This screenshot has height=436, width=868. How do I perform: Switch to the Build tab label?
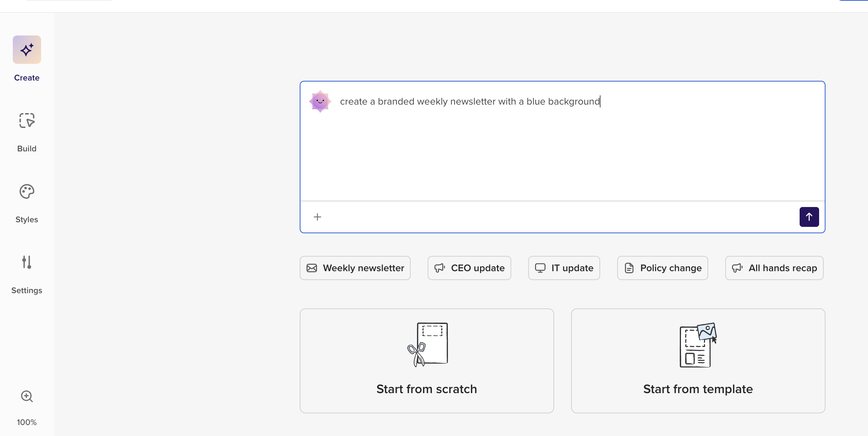pos(27,149)
